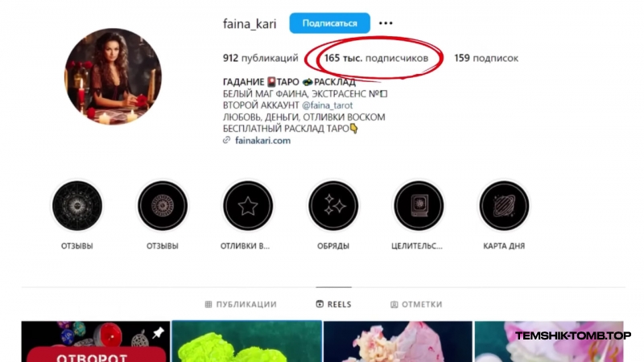
Task: Open the ЦЕЛИТЕЛЬС... book highlight
Action: [x=419, y=206]
